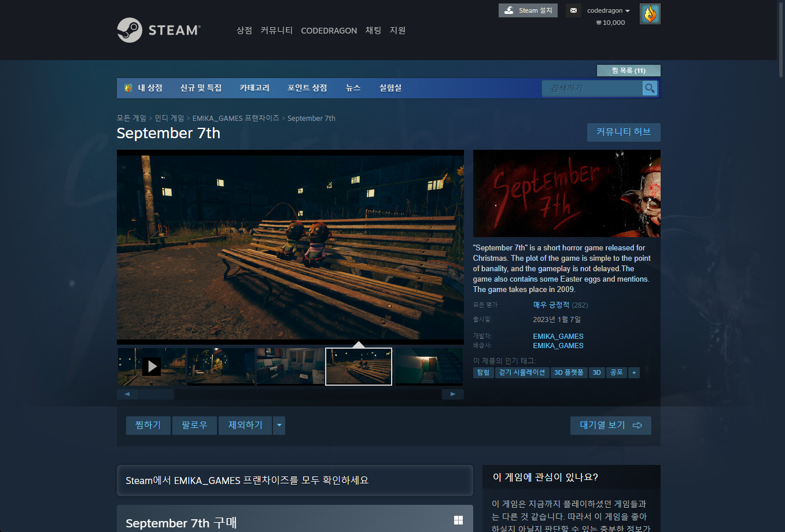This screenshot has height=532, width=785.
Task: Open the 포인트 상점 tab
Action: [307, 88]
